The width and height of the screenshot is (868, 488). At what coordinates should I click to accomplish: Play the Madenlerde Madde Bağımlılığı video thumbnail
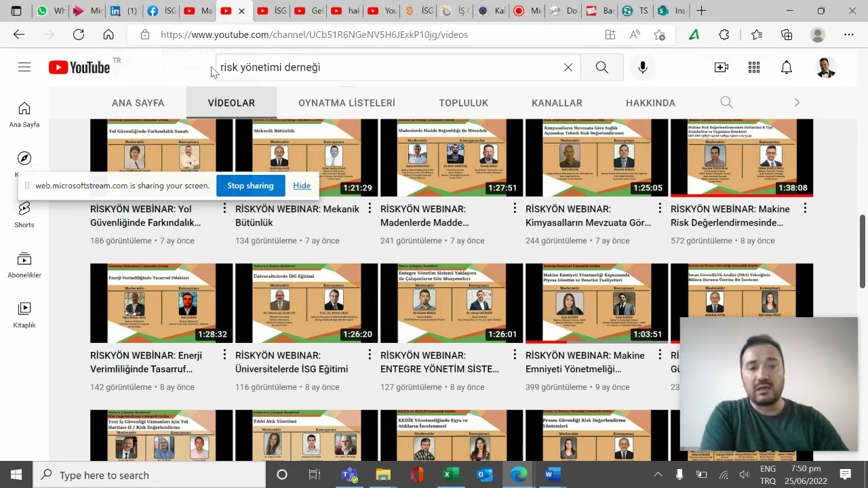pyautogui.click(x=452, y=158)
